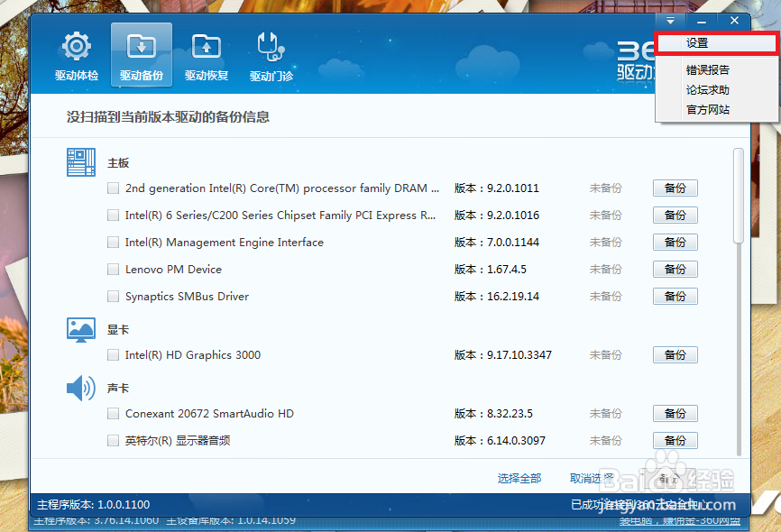The height and width of the screenshot is (532, 781).
Task: Open 驱动门诊 stethoscope tab
Action: pyautogui.click(x=271, y=55)
